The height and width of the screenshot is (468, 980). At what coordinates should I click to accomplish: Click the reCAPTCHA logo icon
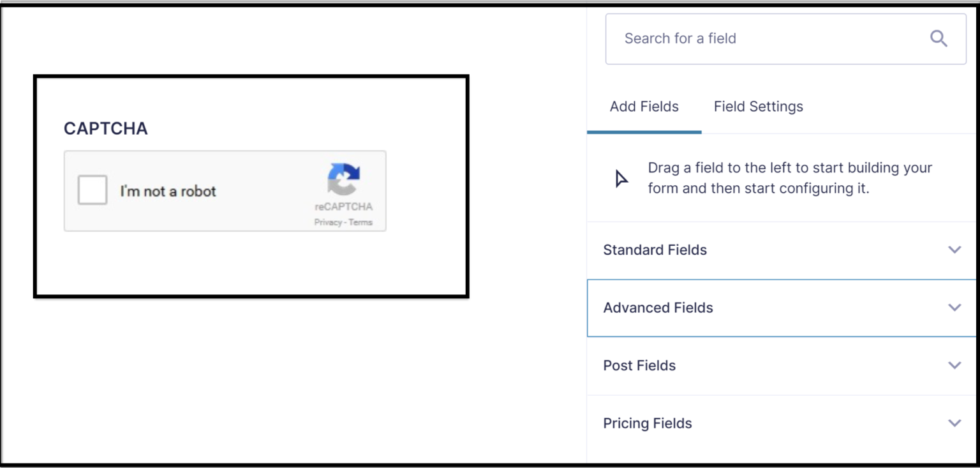[x=343, y=179]
